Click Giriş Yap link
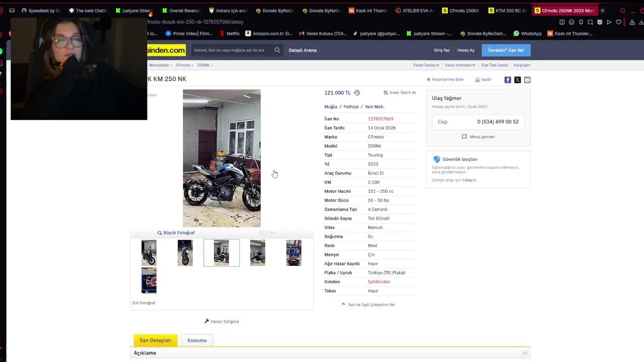The width and height of the screenshot is (644, 362). click(442, 50)
